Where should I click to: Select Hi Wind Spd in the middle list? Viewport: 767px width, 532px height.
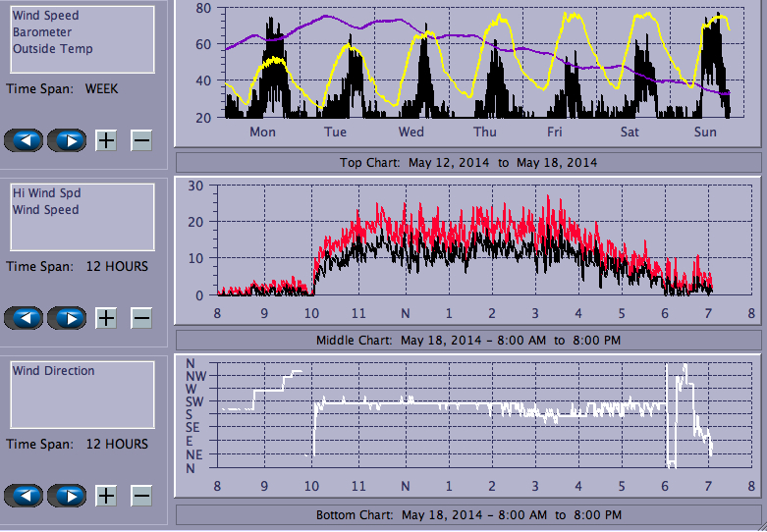pos(45,193)
